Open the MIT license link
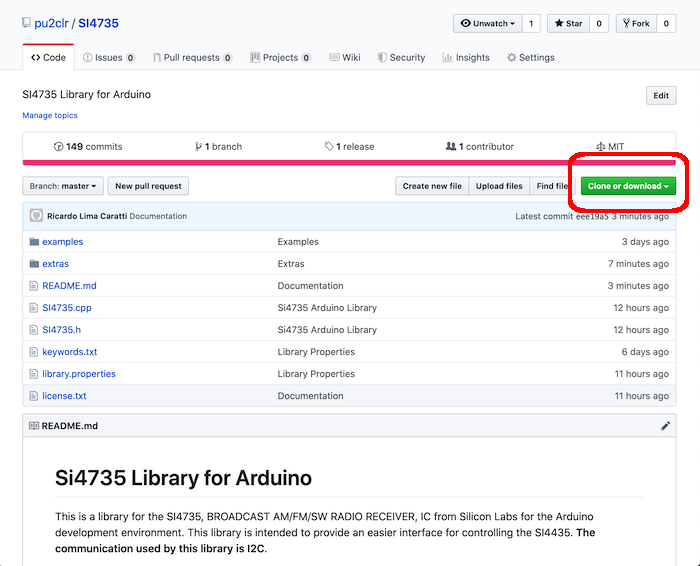The height and width of the screenshot is (566, 700). [610, 146]
